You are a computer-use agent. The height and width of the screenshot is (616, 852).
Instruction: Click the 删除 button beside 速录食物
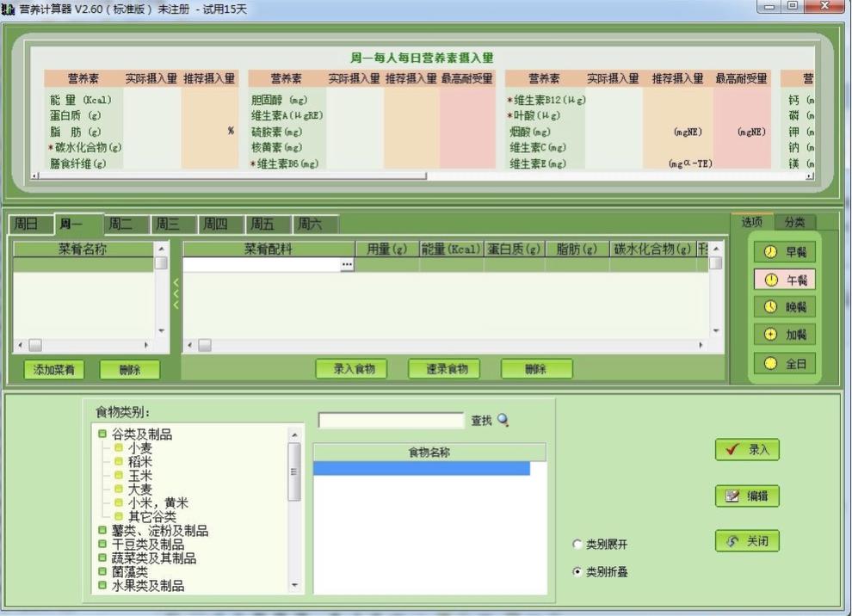pos(536,369)
